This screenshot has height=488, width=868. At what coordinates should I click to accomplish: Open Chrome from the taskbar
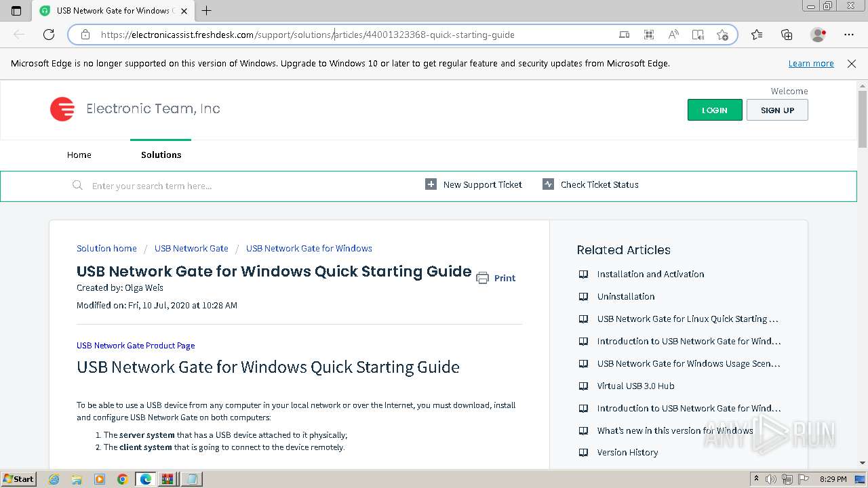[122, 479]
